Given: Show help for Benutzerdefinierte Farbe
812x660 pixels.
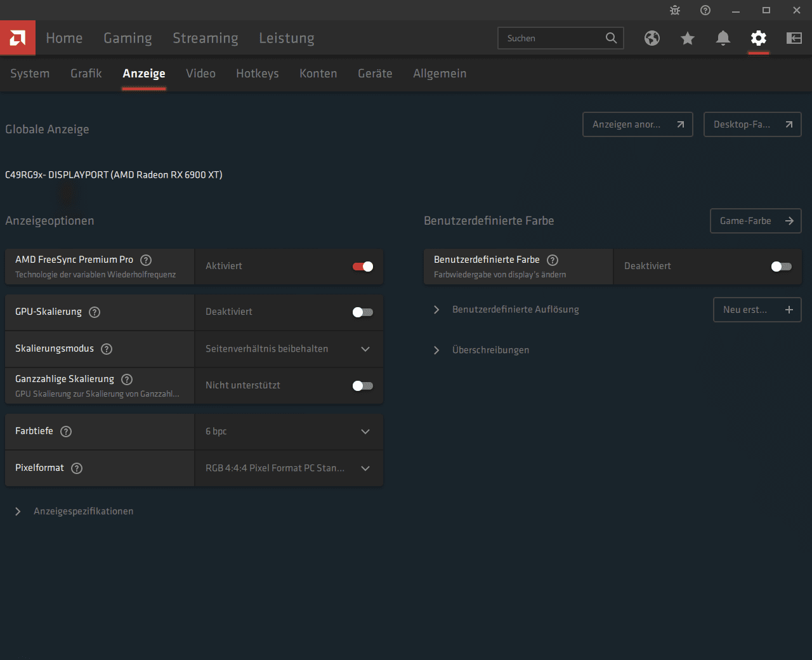Looking at the screenshot, I should 553,260.
